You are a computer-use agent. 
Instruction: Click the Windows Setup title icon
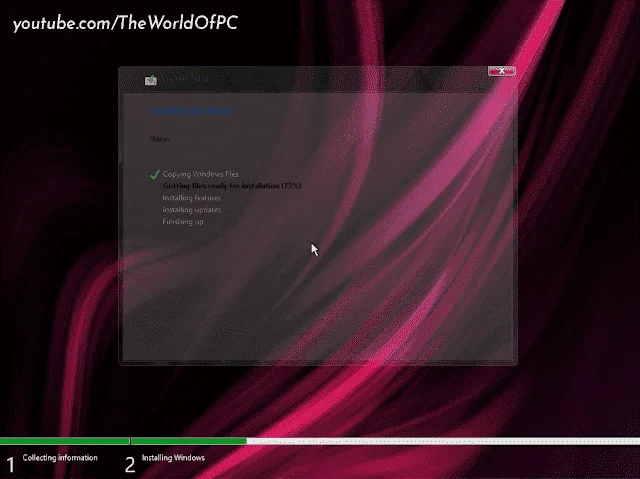[151, 80]
